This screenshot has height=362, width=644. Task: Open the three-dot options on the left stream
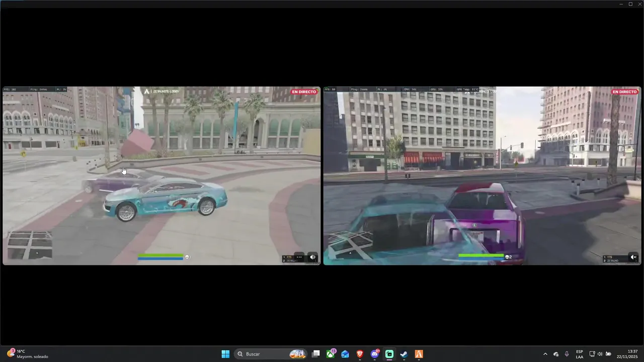(x=299, y=257)
